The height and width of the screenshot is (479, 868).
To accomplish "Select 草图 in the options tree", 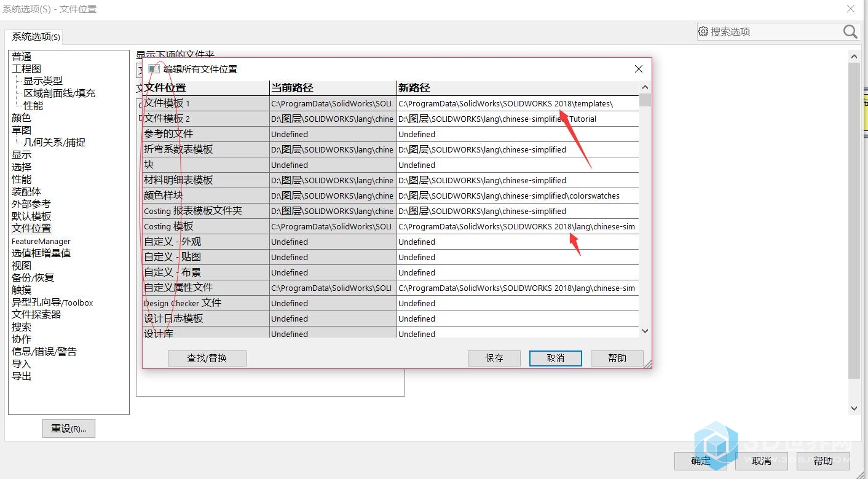I will coord(22,130).
